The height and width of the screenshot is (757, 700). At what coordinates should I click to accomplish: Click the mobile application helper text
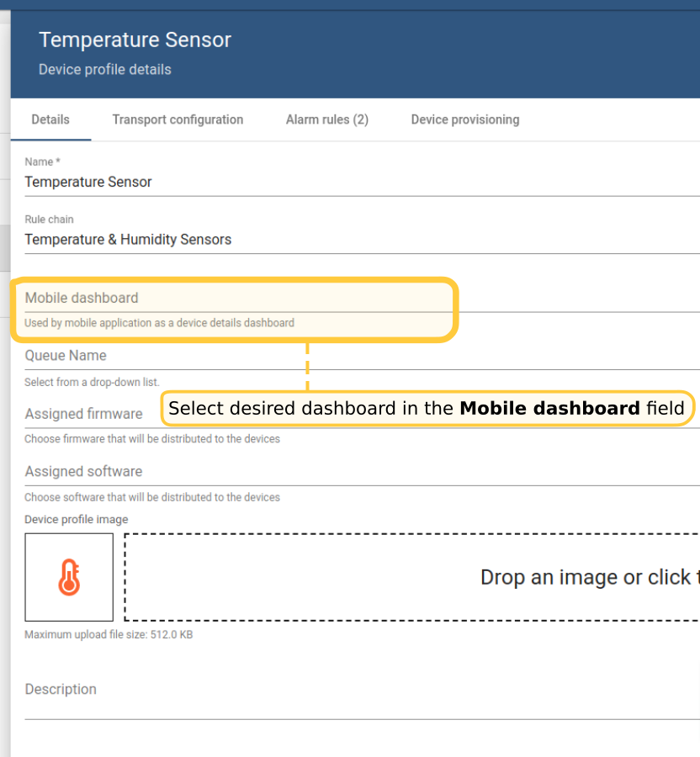pyautogui.click(x=159, y=323)
